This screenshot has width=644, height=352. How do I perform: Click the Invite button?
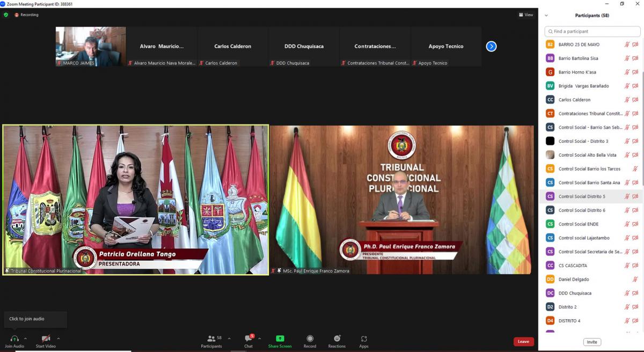pyautogui.click(x=592, y=342)
